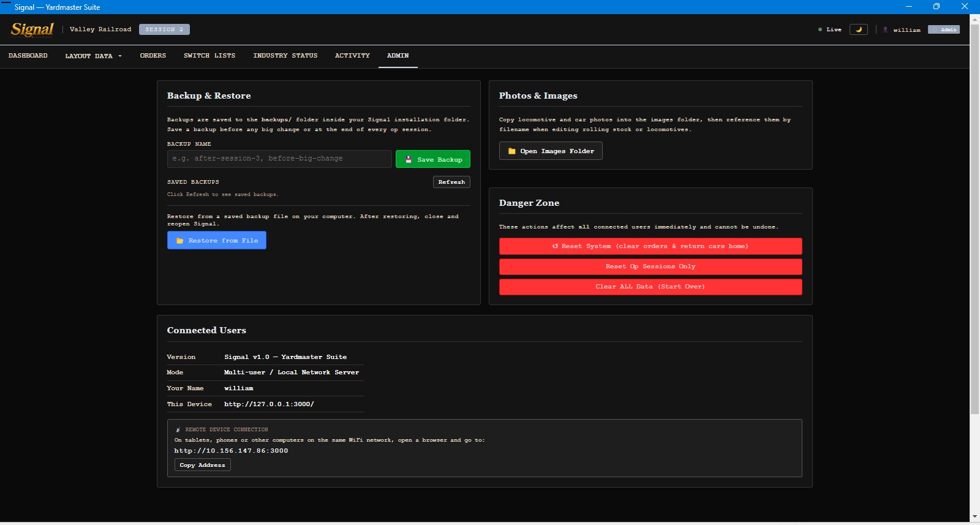
Task: Click the Backup Name input field
Action: (x=279, y=159)
